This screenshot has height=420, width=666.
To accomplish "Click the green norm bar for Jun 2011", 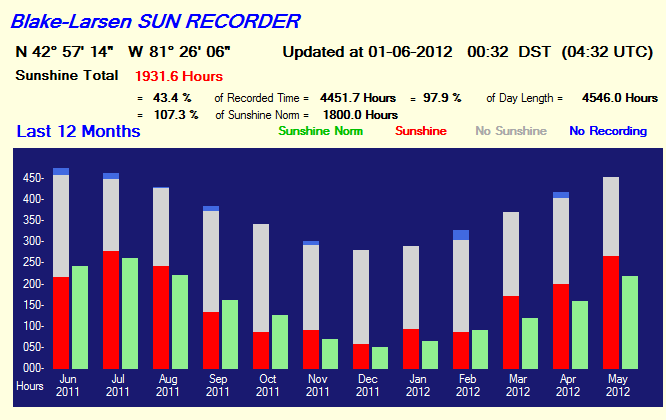I will [80, 316].
